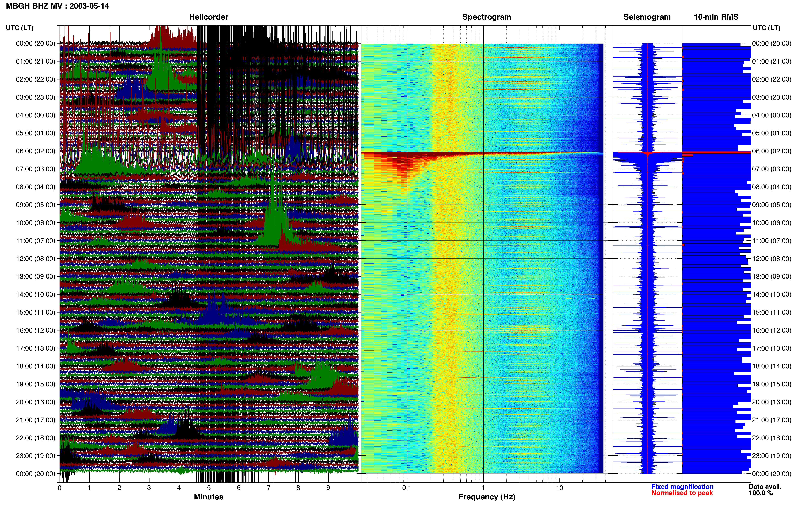
Task: Click the left time label 06:00 (02:00)
Action: [36, 151]
